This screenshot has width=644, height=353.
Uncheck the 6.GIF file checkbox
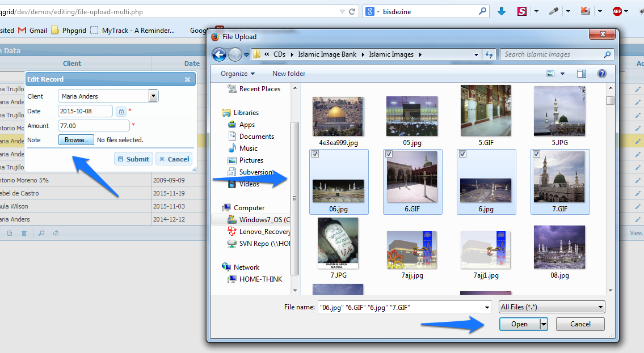coord(389,154)
